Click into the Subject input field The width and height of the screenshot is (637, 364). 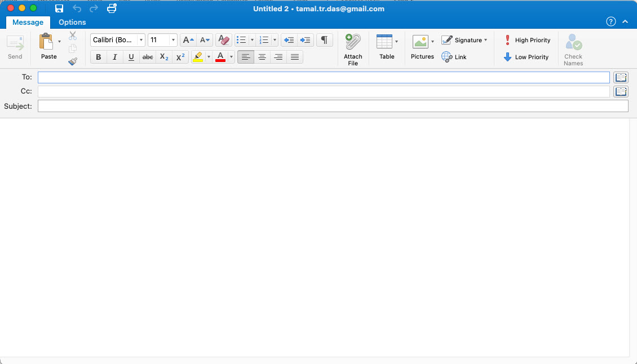click(333, 106)
